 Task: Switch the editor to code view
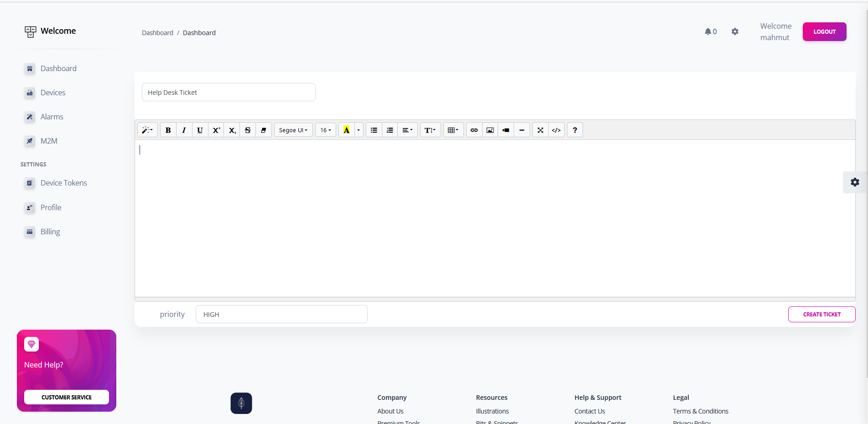tap(556, 130)
